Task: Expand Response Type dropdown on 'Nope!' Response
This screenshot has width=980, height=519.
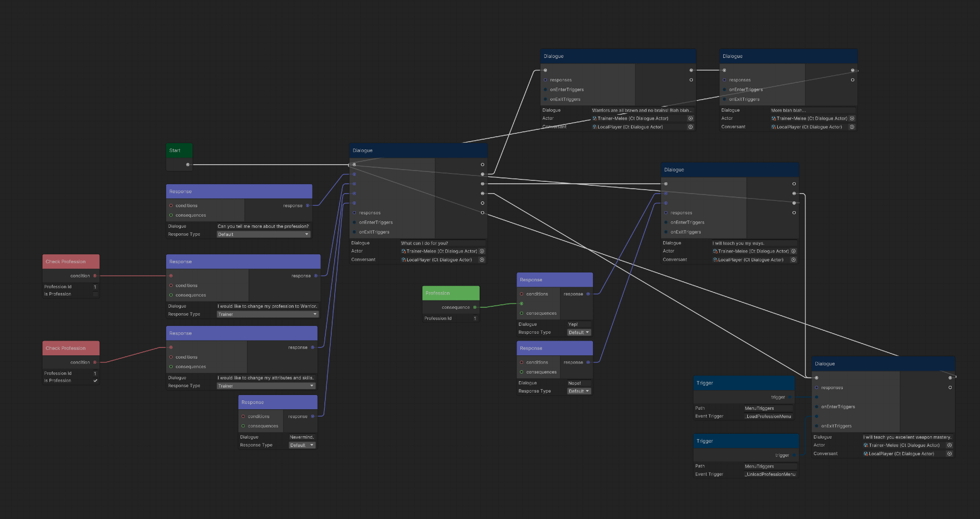Action: click(x=579, y=391)
